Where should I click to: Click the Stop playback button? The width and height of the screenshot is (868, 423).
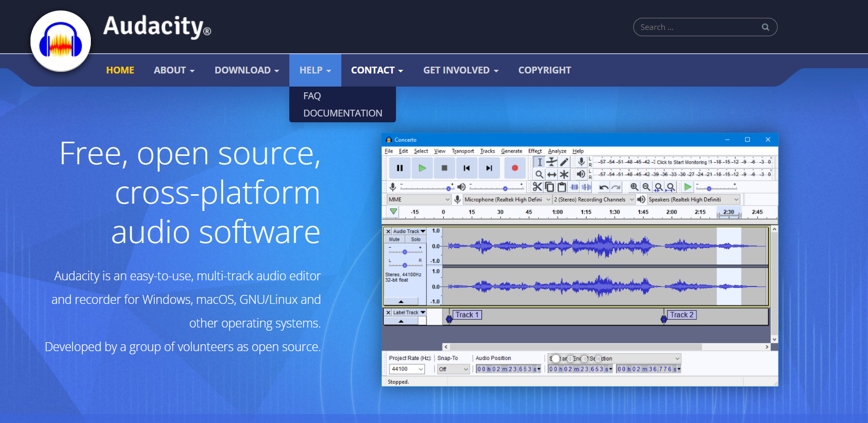coord(444,168)
